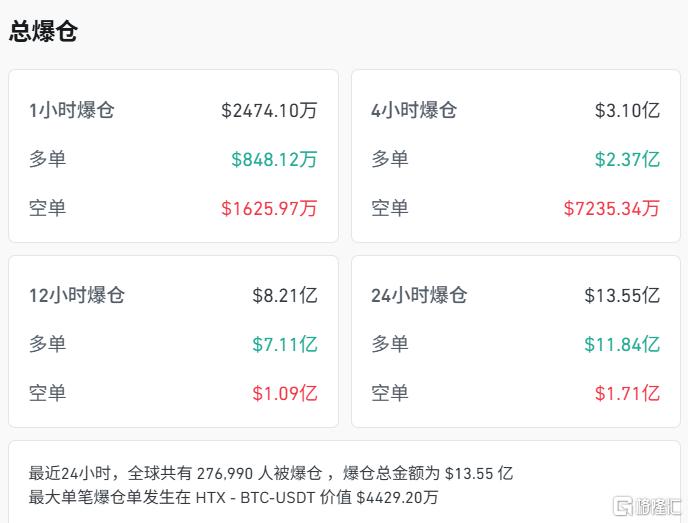
Task: Click the 276,990 liquidated traders summary line
Action: 270,473
